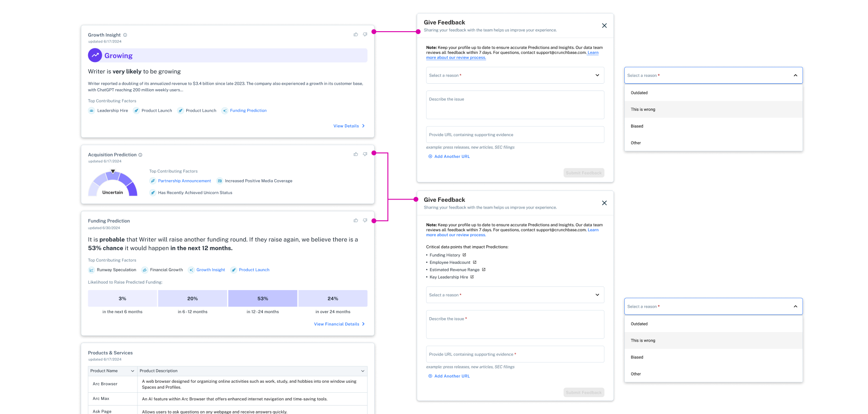Choose Biased in lower reason list
The width and height of the screenshot is (868, 414).
pyautogui.click(x=713, y=357)
